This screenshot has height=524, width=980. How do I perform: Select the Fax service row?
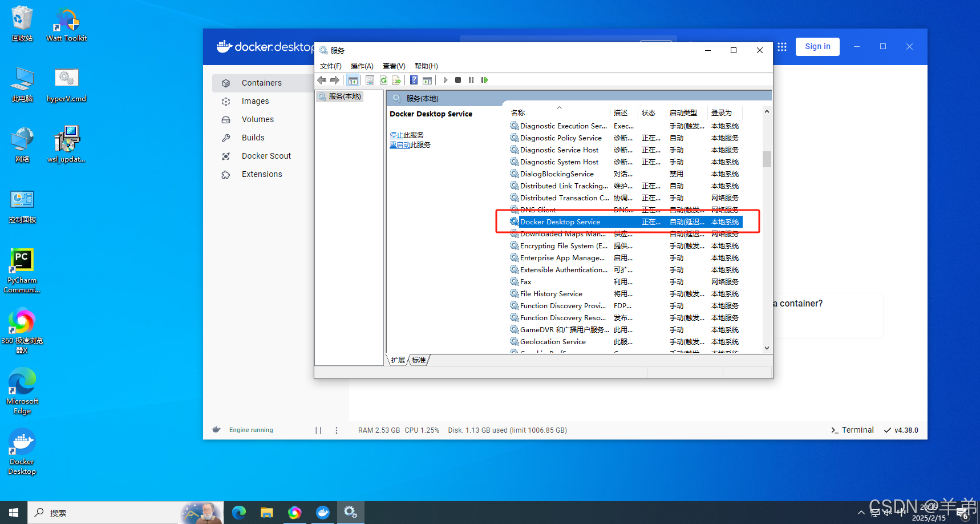point(626,282)
